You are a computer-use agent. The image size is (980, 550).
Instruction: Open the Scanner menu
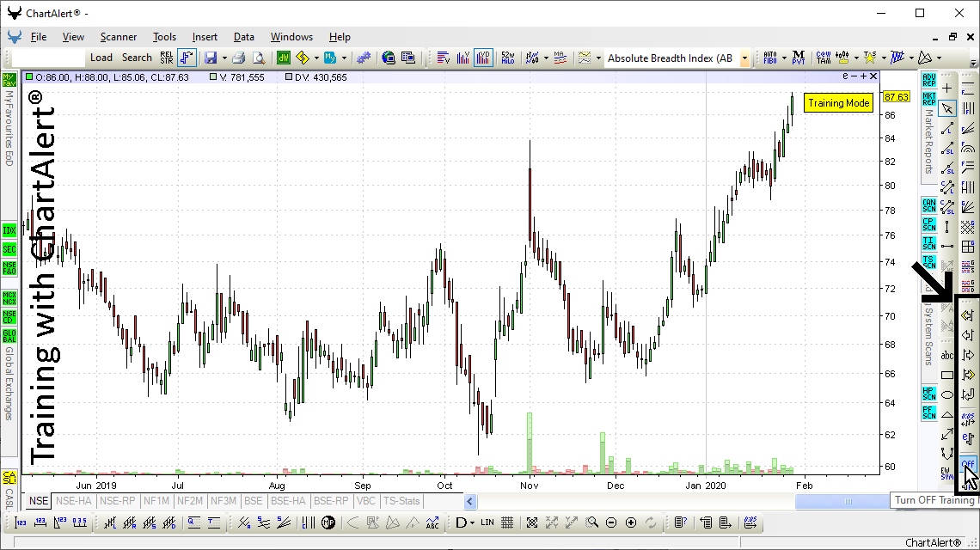tap(118, 37)
